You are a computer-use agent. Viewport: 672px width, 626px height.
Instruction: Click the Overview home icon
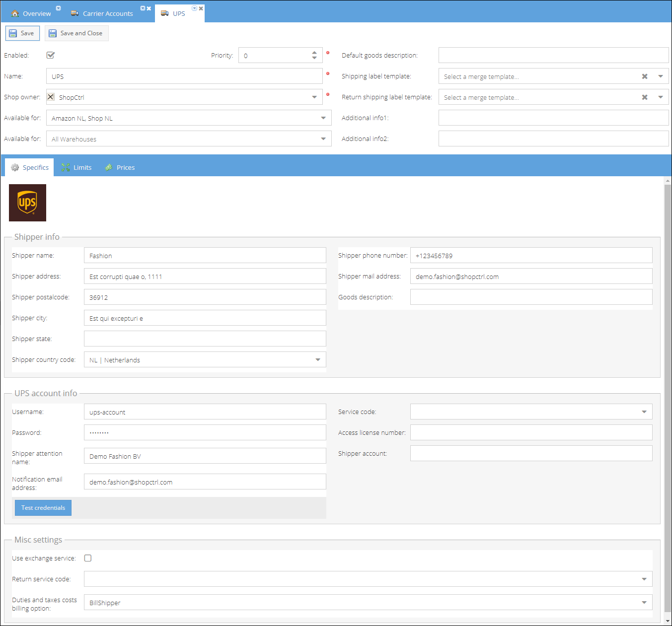point(15,13)
